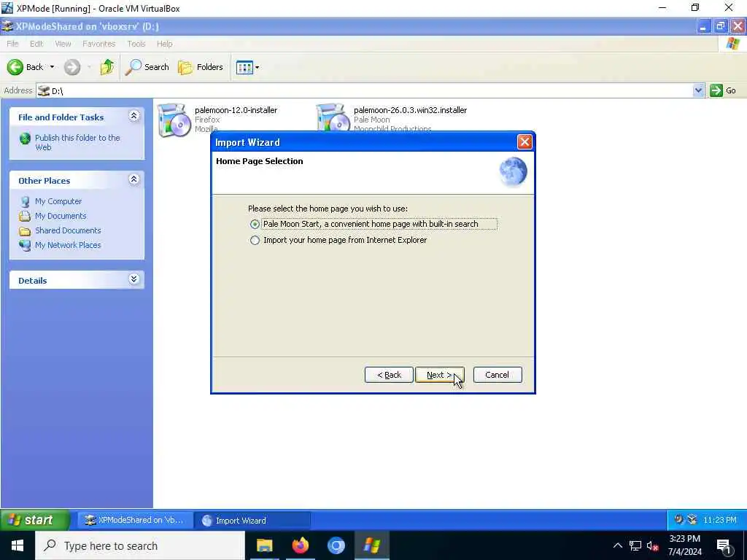Restore down the XPModeShared Explorer window
Screen dimensions: 747x560
coord(720,27)
